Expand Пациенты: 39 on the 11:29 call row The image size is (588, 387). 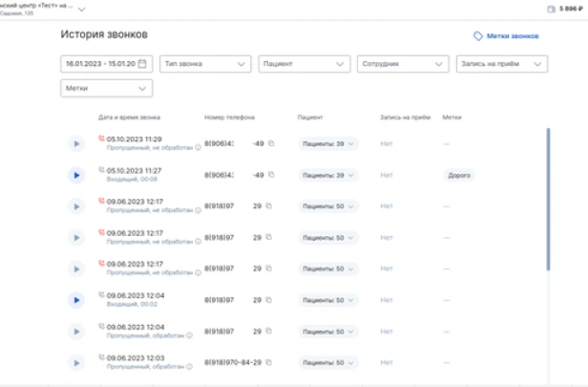pos(327,144)
